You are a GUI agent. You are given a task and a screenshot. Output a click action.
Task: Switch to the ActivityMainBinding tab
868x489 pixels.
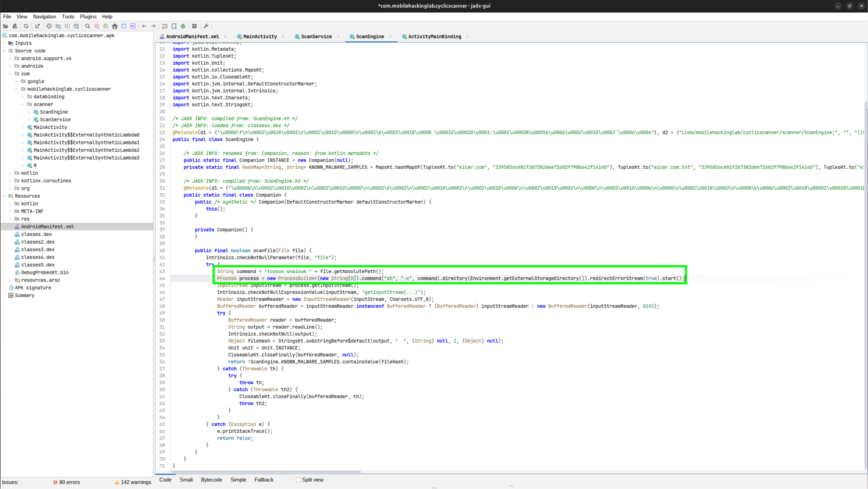coord(435,36)
